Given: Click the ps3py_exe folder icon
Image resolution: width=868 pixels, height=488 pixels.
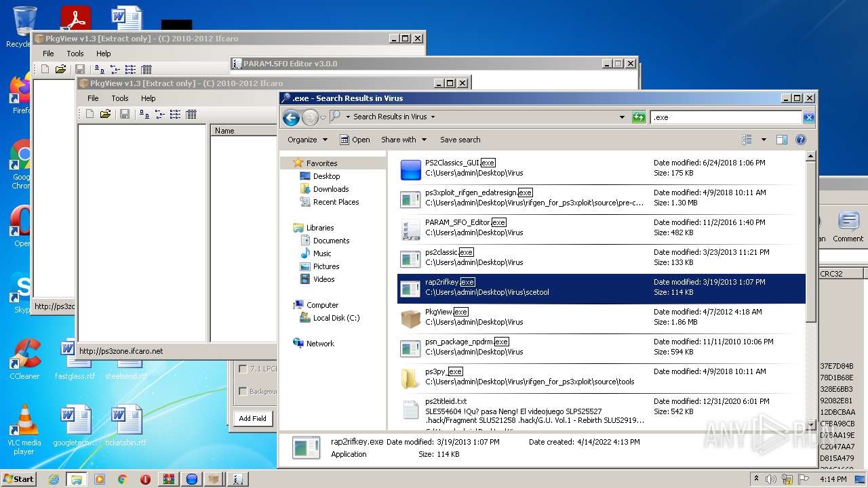Looking at the screenshot, I should [410, 378].
